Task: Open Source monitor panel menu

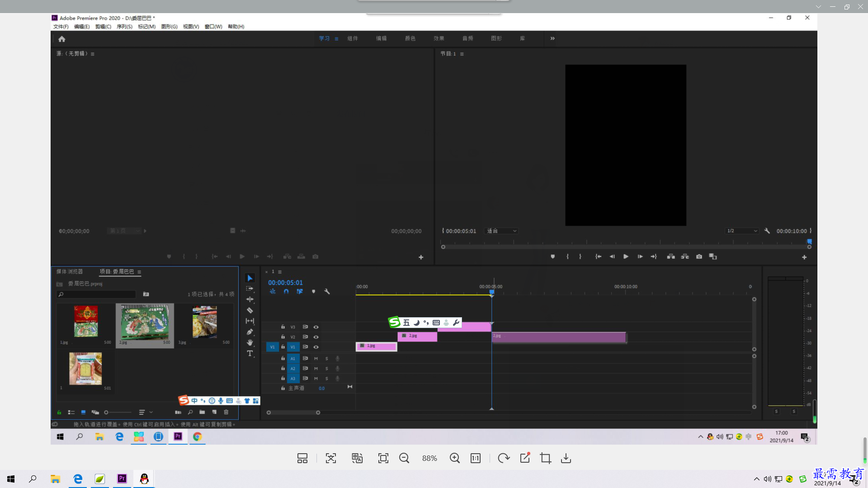Action: (93, 54)
